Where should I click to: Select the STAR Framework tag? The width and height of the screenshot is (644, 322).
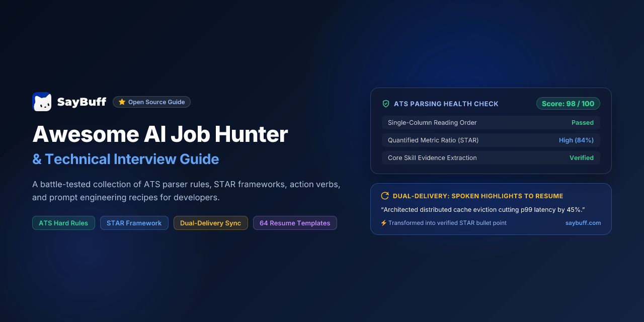point(134,223)
